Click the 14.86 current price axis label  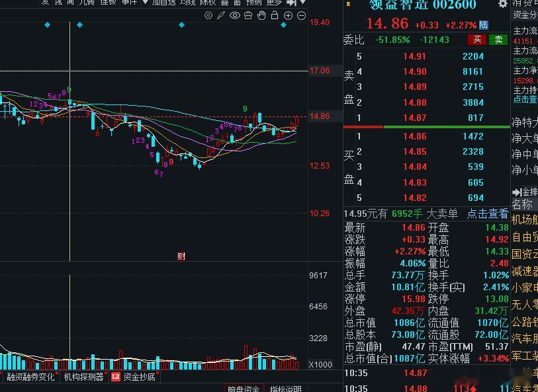320,116
